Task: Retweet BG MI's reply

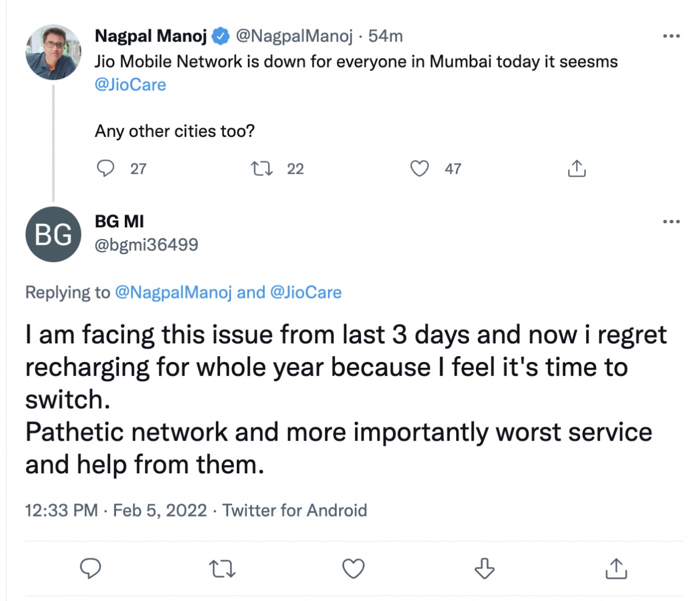Action: pos(222,568)
